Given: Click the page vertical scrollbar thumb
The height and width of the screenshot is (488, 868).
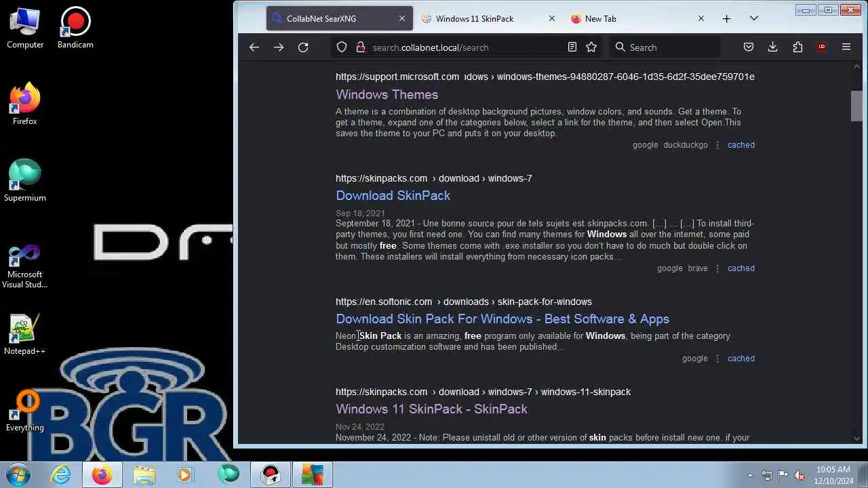Looking at the screenshot, I should (x=857, y=106).
